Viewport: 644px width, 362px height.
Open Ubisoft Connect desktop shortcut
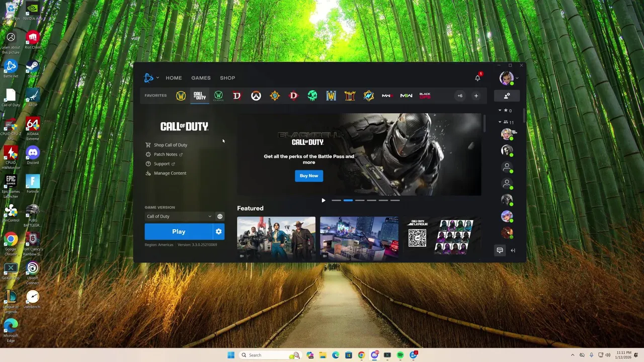[33, 273]
